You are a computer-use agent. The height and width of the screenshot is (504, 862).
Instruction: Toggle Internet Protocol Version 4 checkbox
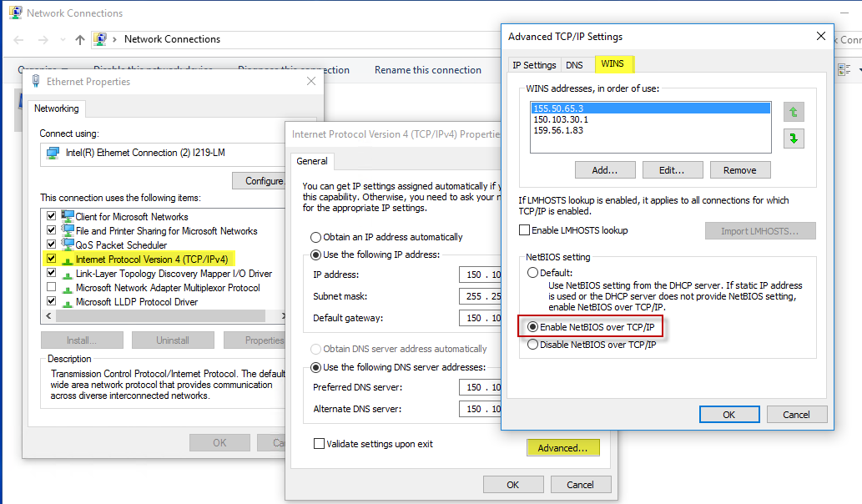coord(52,259)
